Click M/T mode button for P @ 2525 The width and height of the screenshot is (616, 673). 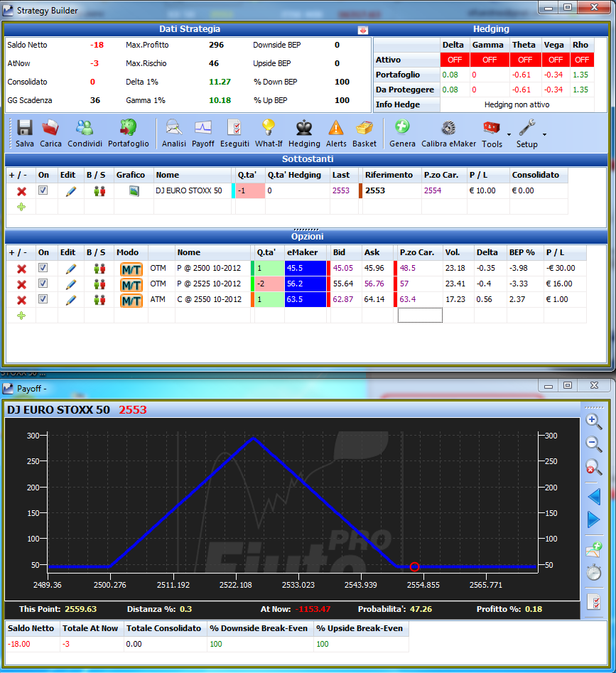tap(131, 284)
